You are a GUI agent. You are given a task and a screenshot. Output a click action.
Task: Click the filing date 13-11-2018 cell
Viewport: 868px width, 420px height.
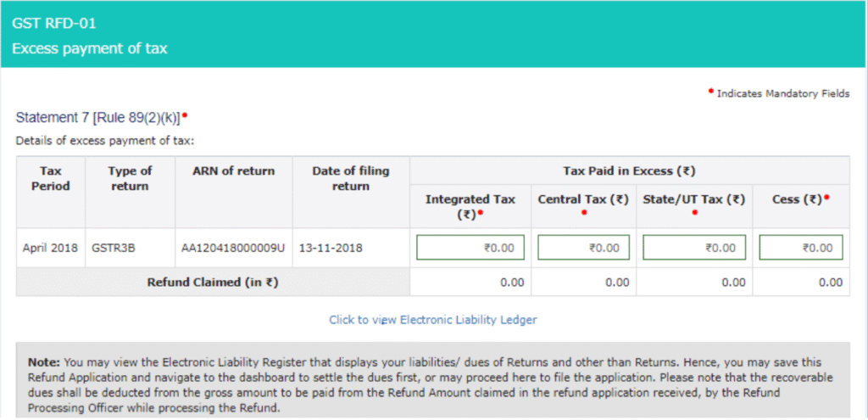(x=333, y=248)
